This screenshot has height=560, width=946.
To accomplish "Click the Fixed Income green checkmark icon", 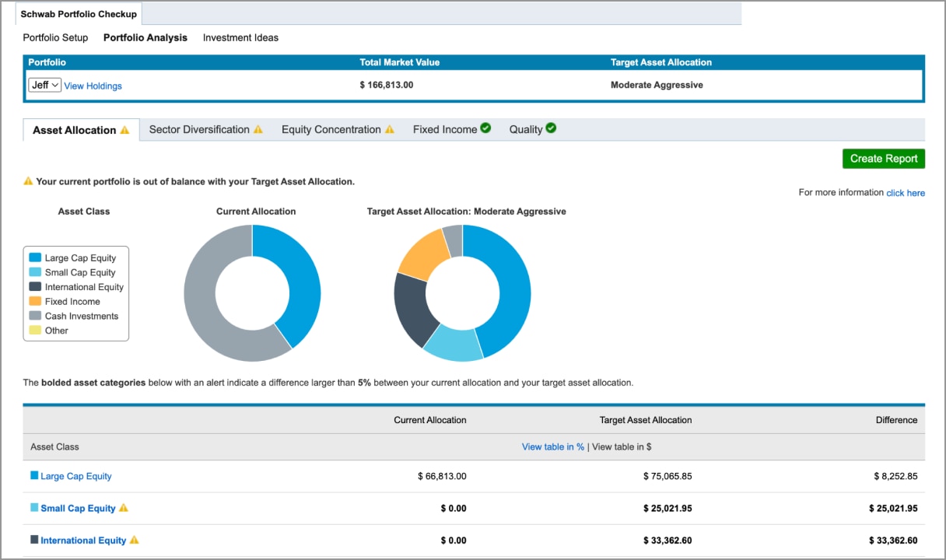I will (x=485, y=128).
